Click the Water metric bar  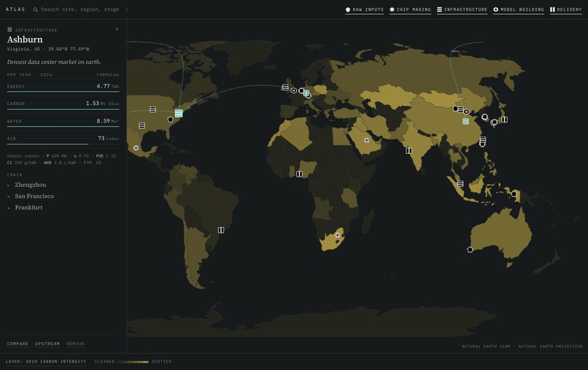coord(63,126)
